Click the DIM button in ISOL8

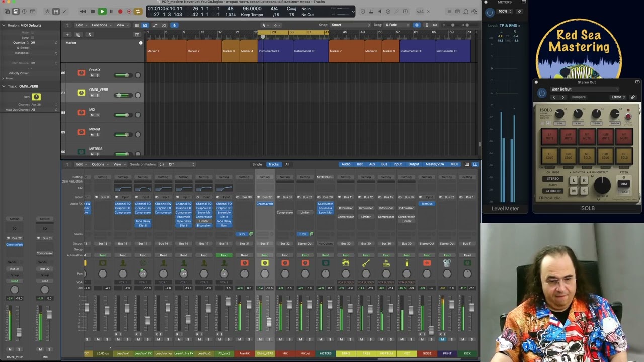(x=624, y=184)
